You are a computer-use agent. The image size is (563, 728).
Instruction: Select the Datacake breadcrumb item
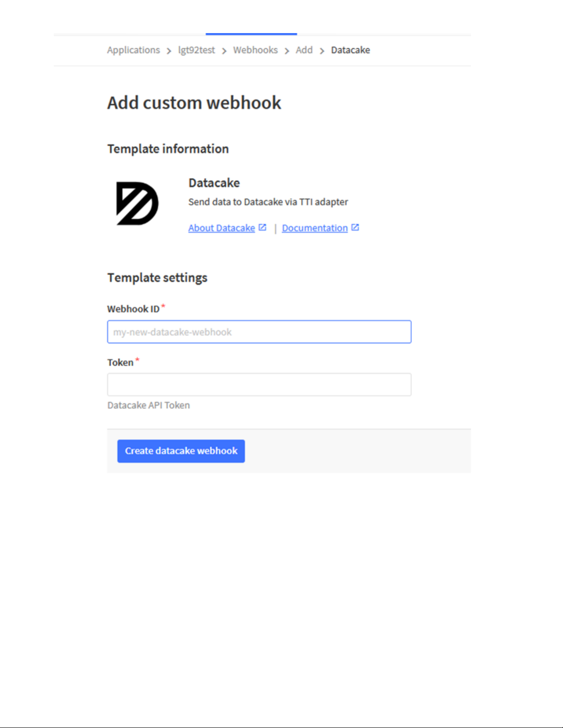350,50
